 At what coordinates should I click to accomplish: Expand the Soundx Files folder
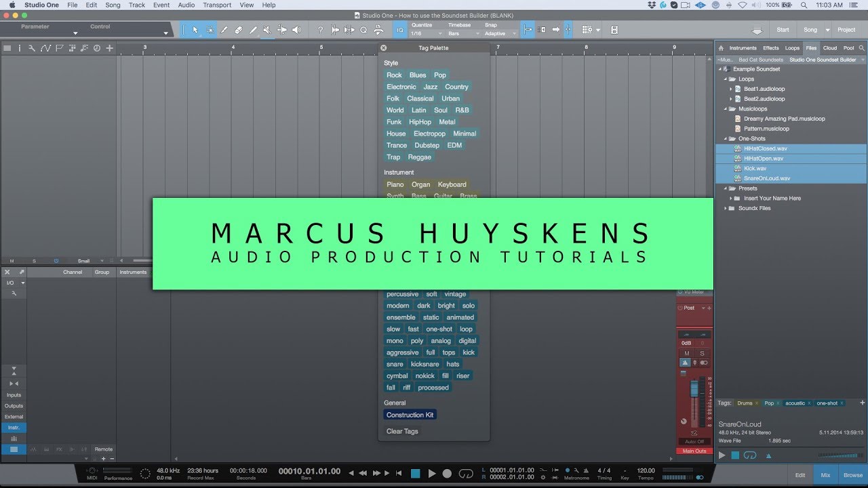(726, 208)
